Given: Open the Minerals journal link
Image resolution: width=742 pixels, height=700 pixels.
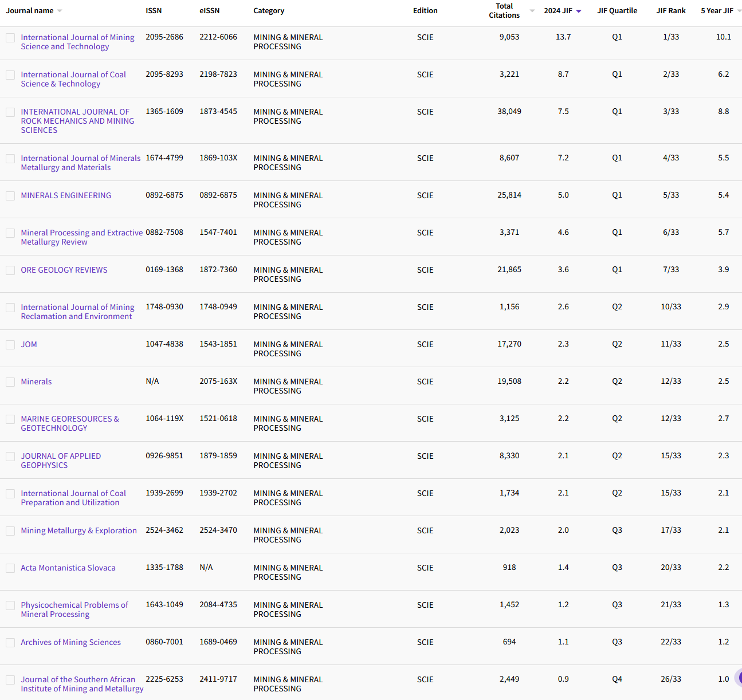Looking at the screenshot, I should (x=36, y=382).
